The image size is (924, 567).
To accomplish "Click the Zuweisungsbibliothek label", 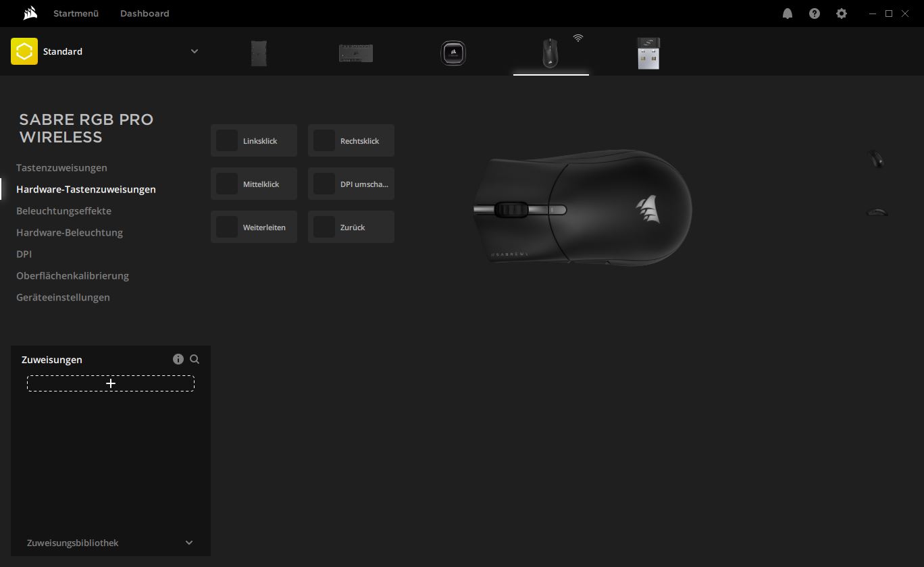I will pyautogui.click(x=72, y=543).
